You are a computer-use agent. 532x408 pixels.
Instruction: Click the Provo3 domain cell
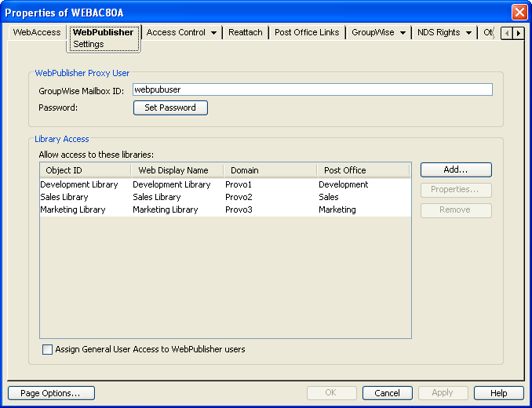coord(239,209)
